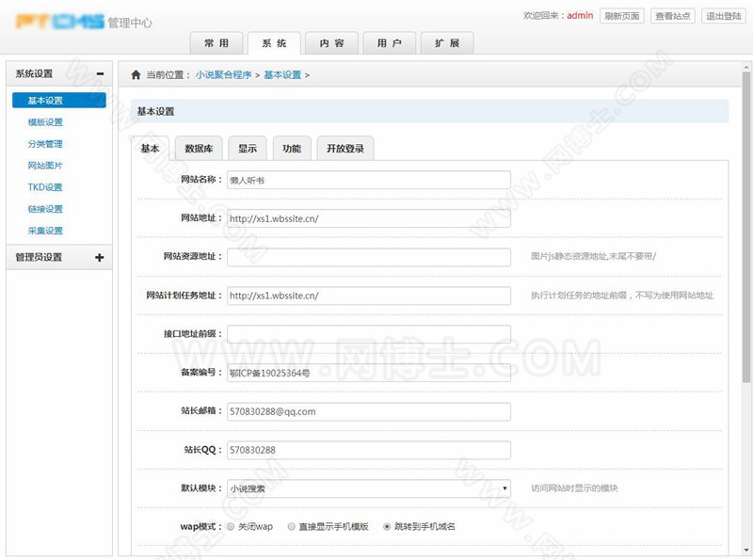Click the 系统设置 sidebar header
The height and width of the screenshot is (560, 753).
59,73
